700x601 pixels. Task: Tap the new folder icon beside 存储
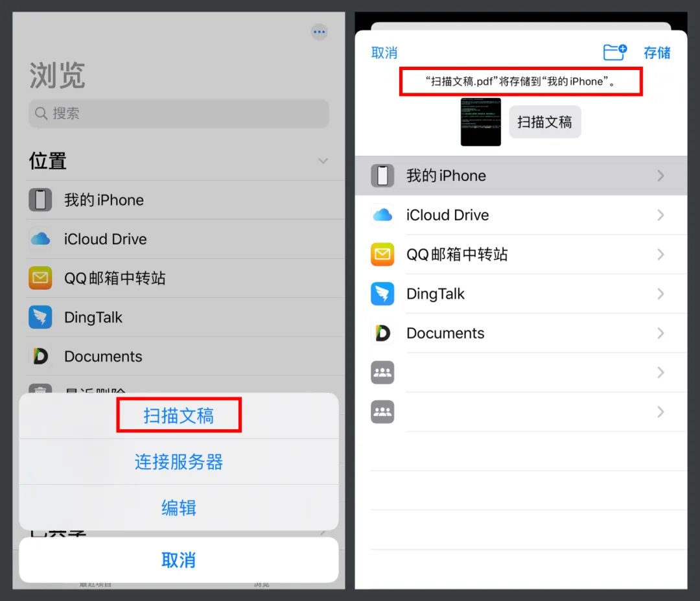tap(614, 53)
